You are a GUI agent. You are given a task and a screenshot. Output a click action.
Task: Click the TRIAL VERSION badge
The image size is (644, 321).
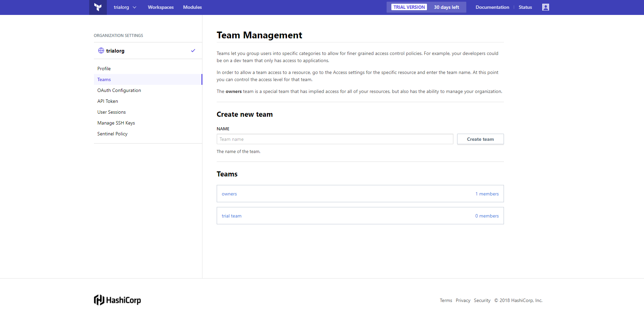point(409,7)
